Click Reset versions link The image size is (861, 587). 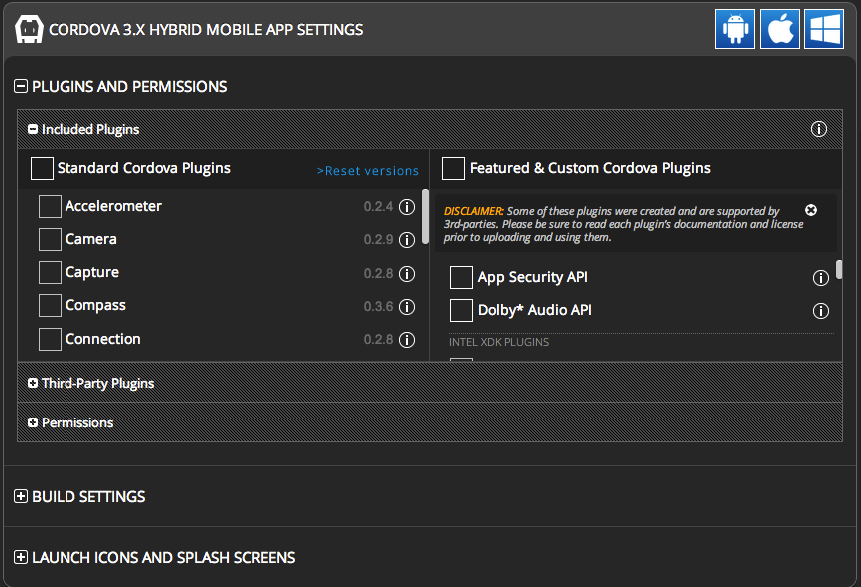(x=368, y=171)
